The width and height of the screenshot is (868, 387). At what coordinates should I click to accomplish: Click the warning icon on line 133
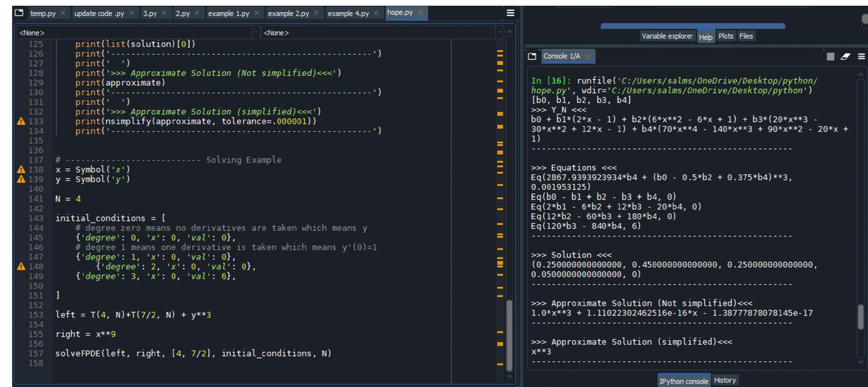(21, 121)
